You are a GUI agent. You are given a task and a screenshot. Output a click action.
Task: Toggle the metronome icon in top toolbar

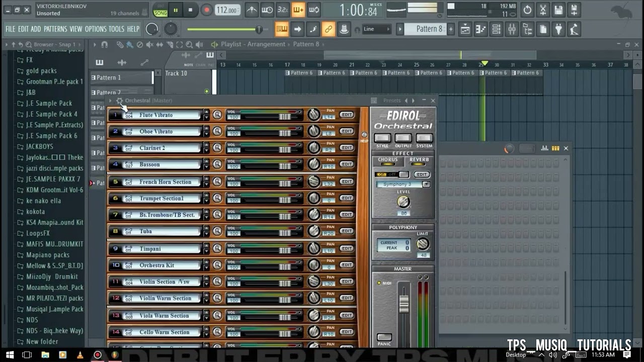click(x=252, y=10)
